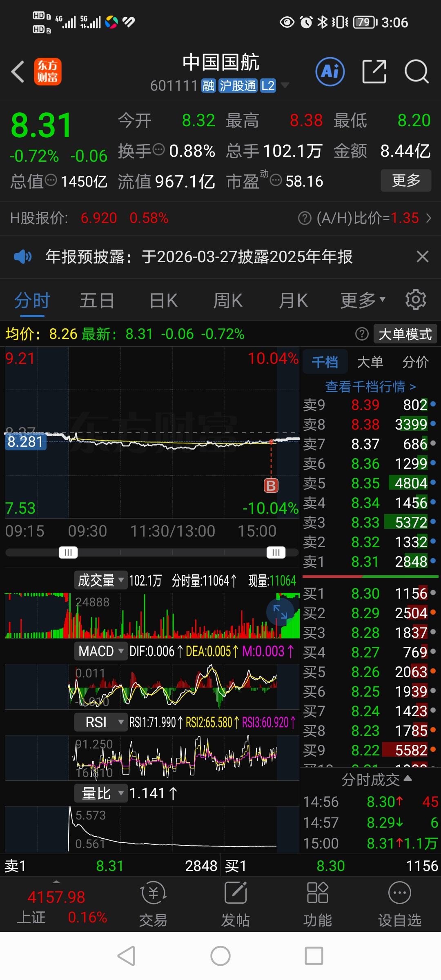
Task: Tap the 沪股通 badge
Action: [238, 86]
